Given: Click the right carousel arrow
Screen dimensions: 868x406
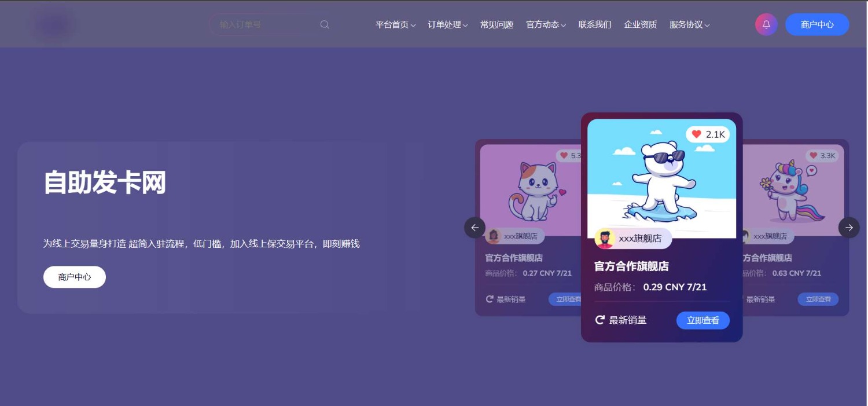Looking at the screenshot, I should coord(848,228).
